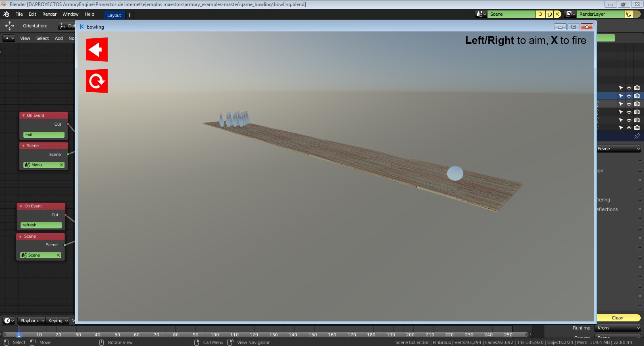This screenshot has height=346, width=644.
Task: Toggle selectability arrow on first outliner row
Action: [621, 88]
